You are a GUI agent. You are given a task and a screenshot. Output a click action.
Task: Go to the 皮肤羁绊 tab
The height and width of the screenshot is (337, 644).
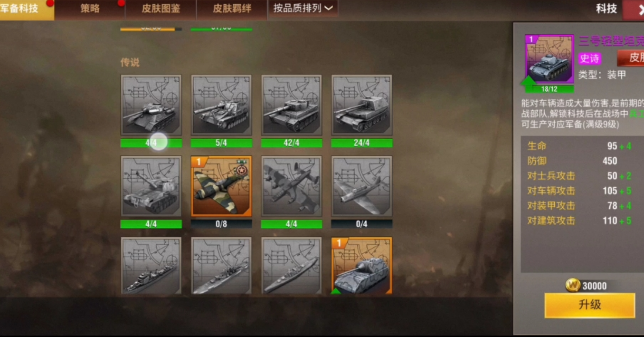tap(232, 9)
